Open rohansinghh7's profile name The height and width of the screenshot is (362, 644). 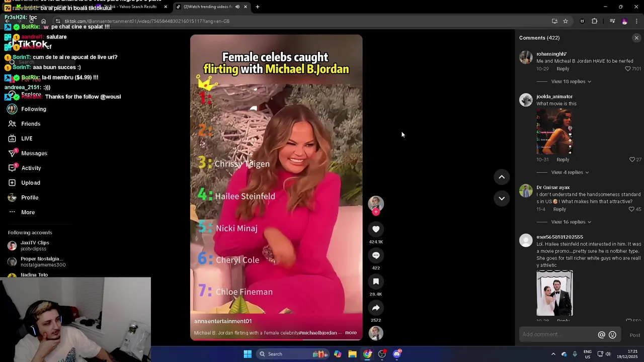[x=551, y=54]
